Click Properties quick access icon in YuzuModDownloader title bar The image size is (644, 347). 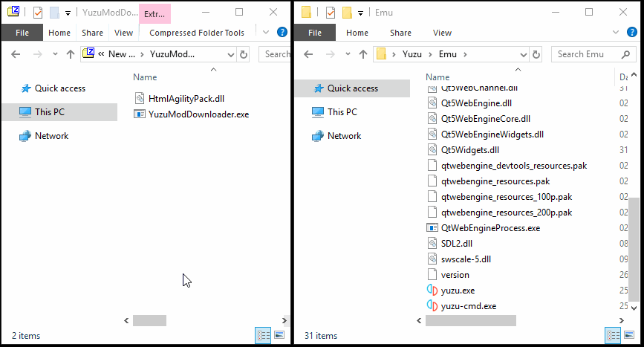click(x=37, y=13)
